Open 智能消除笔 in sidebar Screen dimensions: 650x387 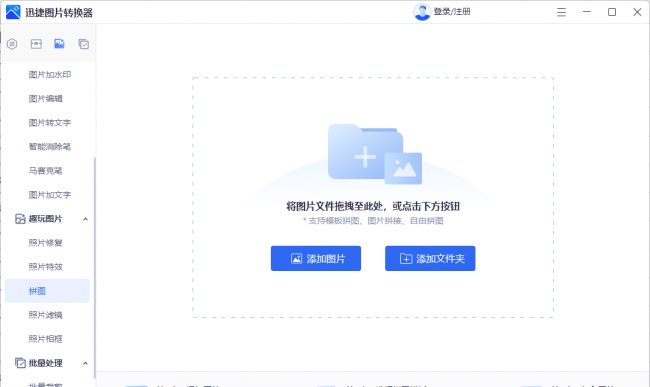coord(50,147)
